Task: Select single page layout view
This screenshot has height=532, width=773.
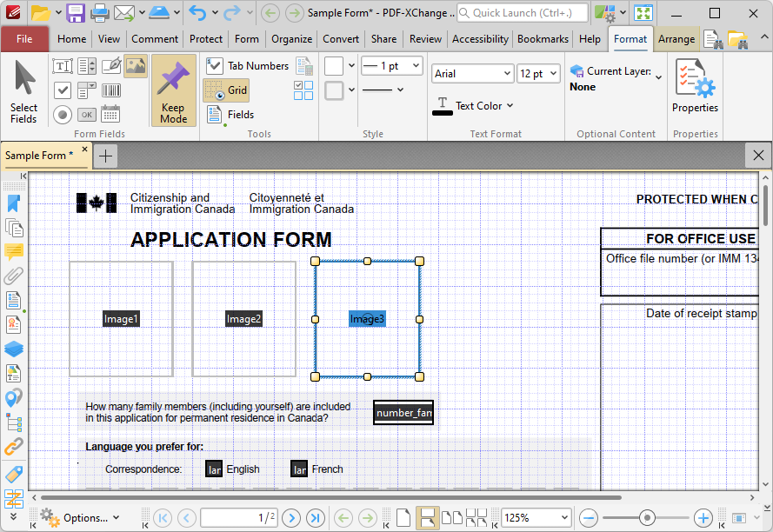Action: [x=403, y=518]
